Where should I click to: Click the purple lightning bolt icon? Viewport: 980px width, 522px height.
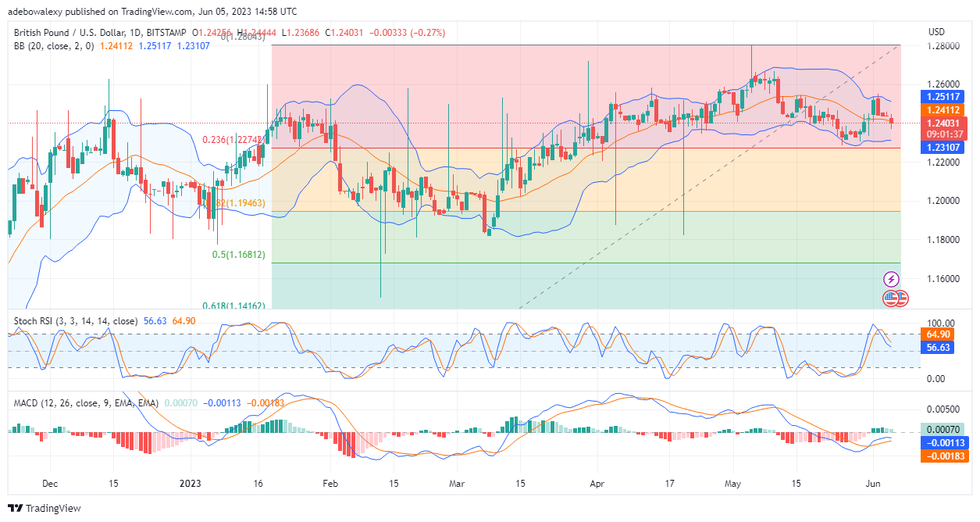[891, 279]
